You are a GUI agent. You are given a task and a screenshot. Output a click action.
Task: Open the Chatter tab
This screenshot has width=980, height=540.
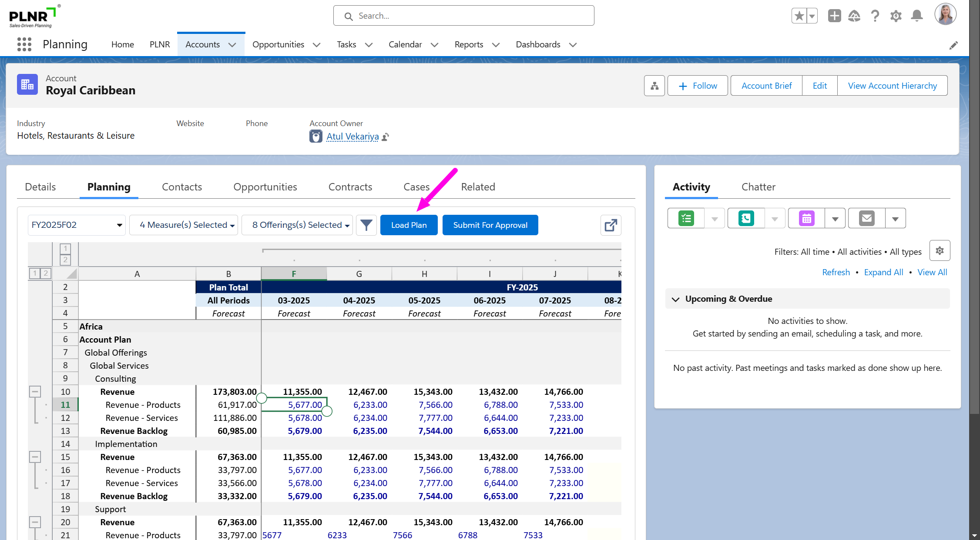pyautogui.click(x=758, y=187)
